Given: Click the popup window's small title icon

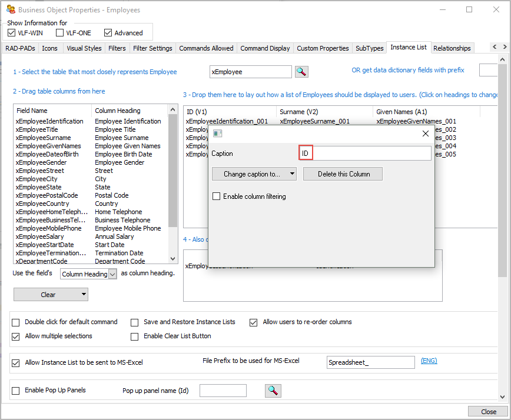Looking at the screenshot, I should pyautogui.click(x=217, y=134).
